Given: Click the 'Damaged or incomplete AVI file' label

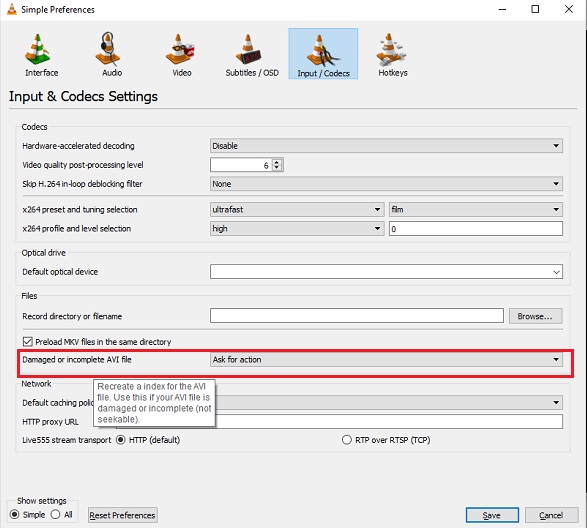Looking at the screenshot, I should click(77, 359).
